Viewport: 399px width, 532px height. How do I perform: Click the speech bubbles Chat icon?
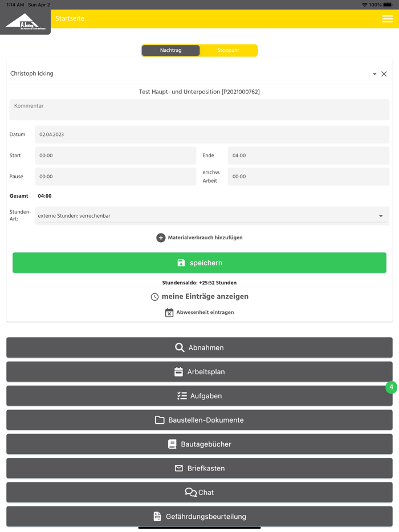tap(190, 492)
